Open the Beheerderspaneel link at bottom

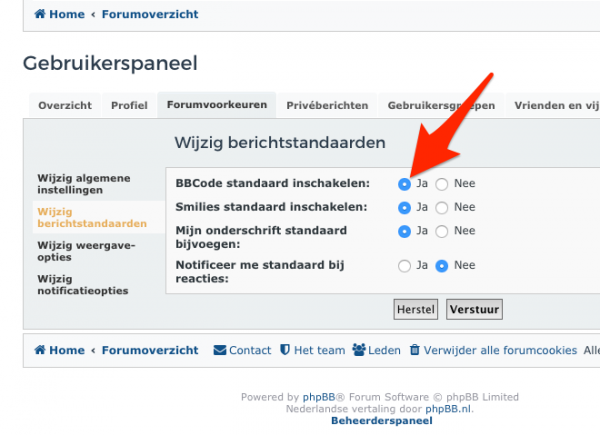coord(381,421)
